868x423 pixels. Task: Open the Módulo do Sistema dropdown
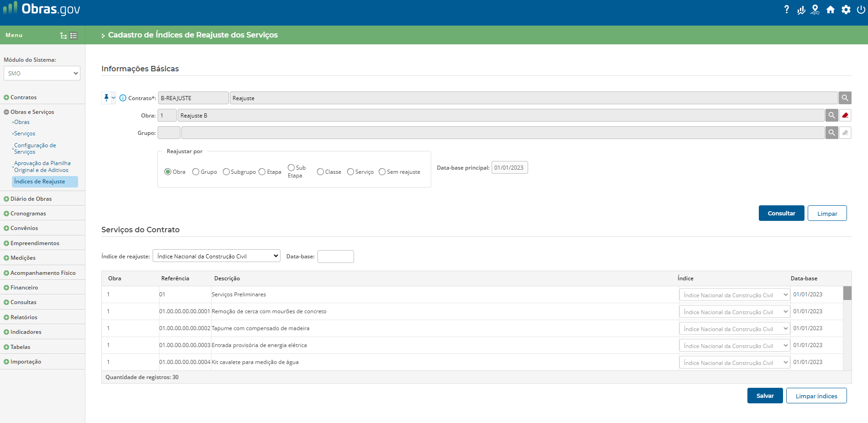pyautogui.click(x=42, y=73)
